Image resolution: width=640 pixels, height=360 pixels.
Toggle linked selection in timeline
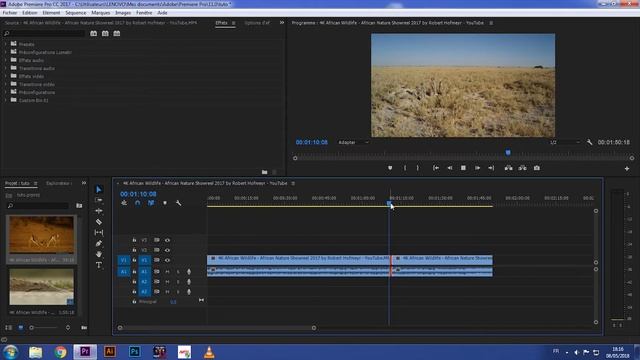[x=151, y=203]
